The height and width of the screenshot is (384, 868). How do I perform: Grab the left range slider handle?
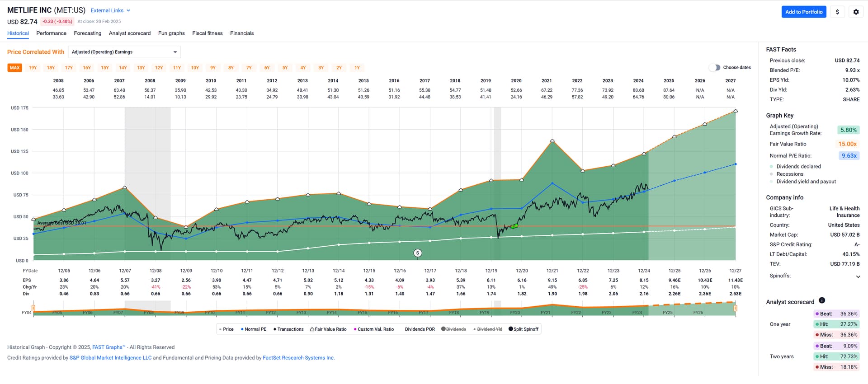[x=33, y=308]
